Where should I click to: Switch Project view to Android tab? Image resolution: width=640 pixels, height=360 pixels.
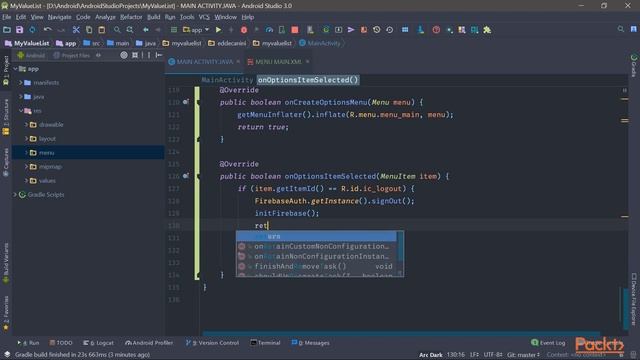point(31,55)
